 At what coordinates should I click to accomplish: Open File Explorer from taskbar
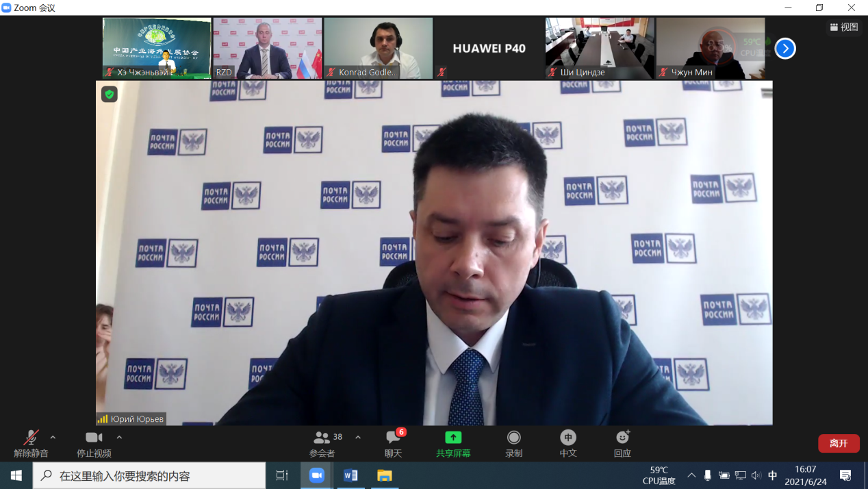[x=385, y=475]
